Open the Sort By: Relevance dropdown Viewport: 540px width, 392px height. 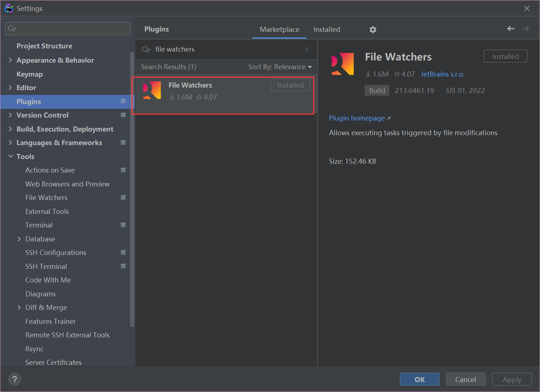click(x=280, y=67)
